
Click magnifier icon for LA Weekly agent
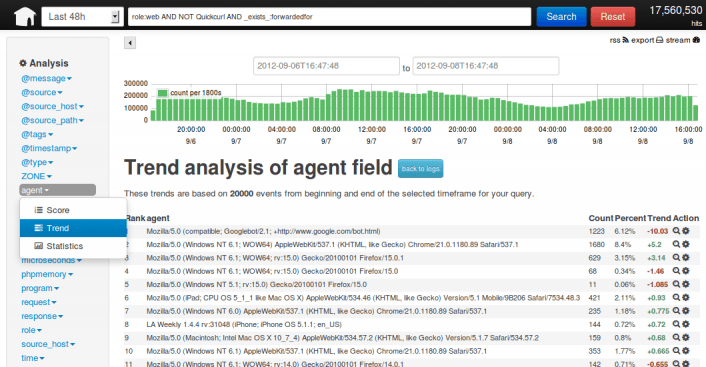(676, 324)
